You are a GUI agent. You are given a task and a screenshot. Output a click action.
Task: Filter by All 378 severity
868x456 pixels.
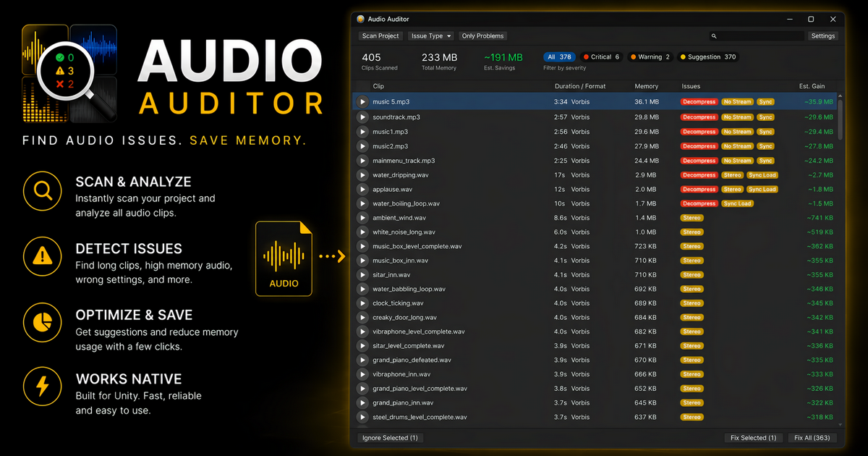point(559,57)
